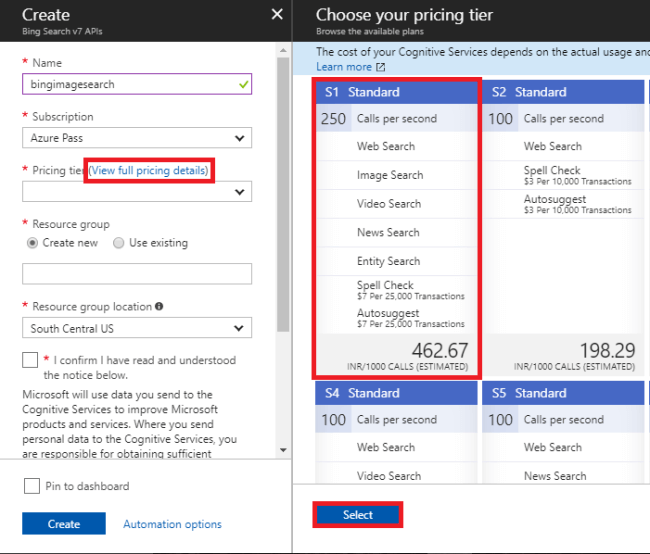The image size is (650, 554).
Task: Expand the Pricing tier dropdown
Action: pyautogui.click(x=136, y=191)
